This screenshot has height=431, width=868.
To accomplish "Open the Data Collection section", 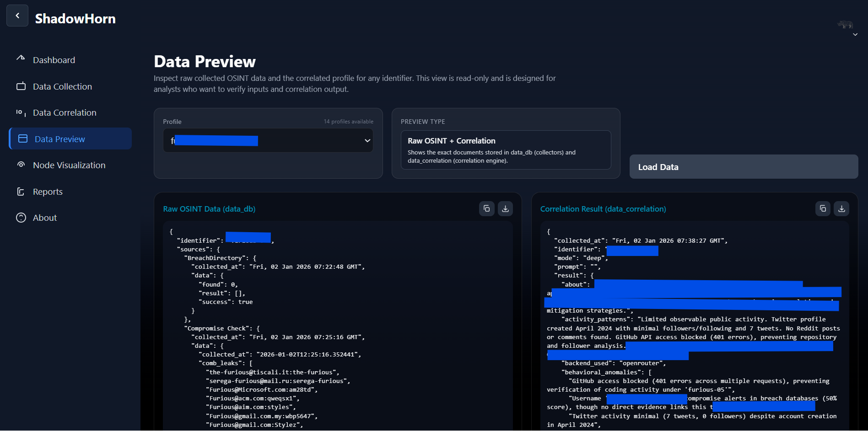I will click(62, 86).
